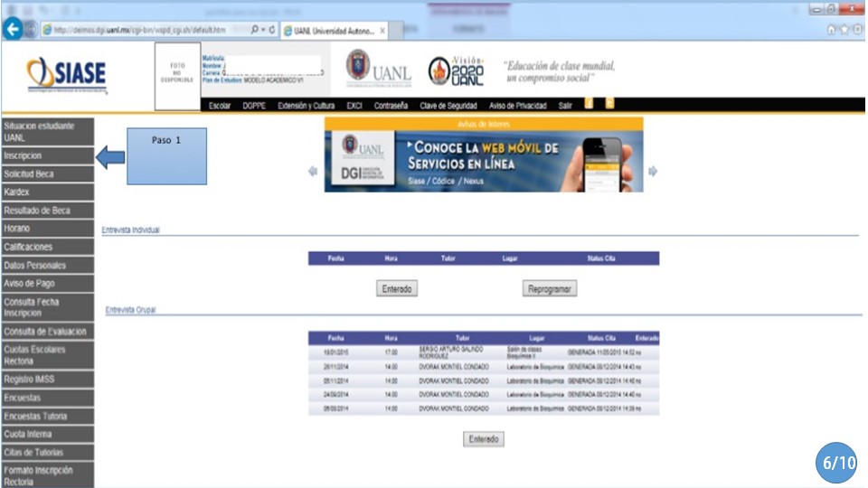Open Datos Personales in the sidebar
Viewport: 868px width, 488px height.
48,265
